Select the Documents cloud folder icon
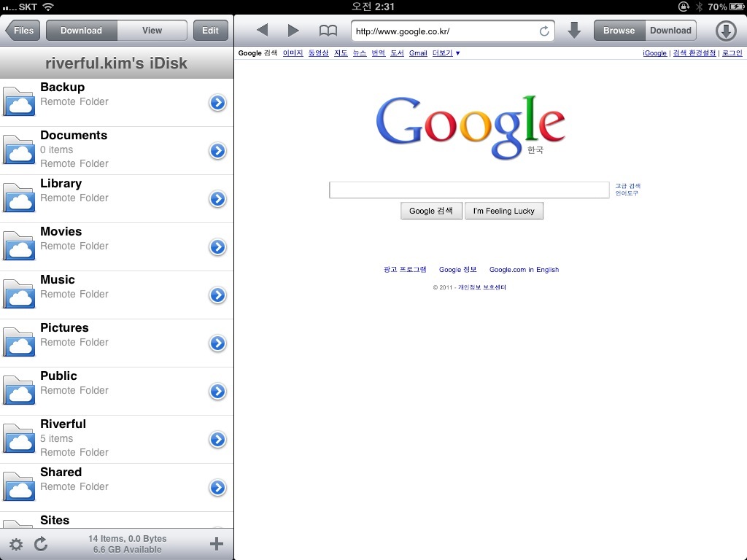The width and height of the screenshot is (747, 560). tap(19, 149)
